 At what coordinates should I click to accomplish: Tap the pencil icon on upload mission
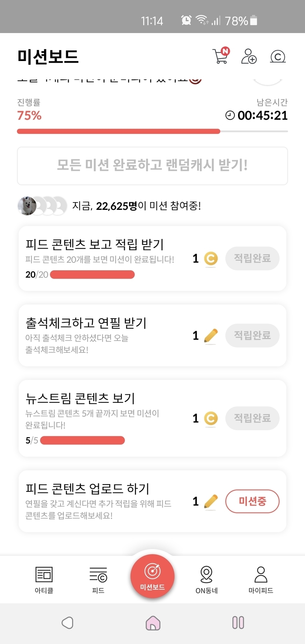point(211,501)
